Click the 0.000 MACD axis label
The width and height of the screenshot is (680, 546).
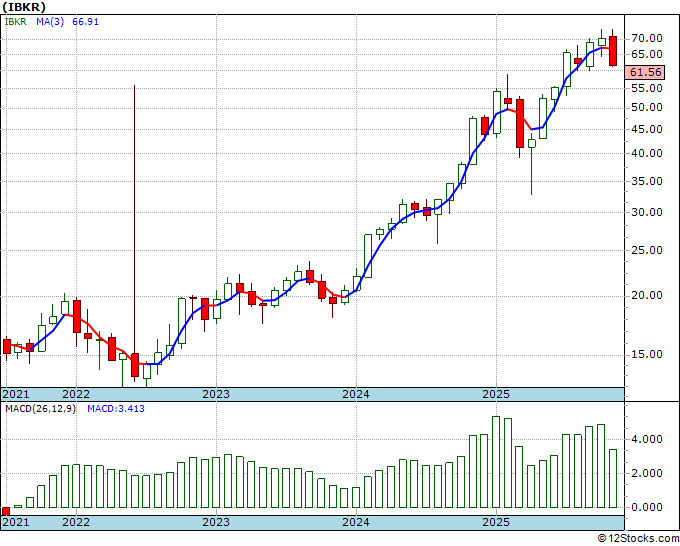(x=646, y=507)
